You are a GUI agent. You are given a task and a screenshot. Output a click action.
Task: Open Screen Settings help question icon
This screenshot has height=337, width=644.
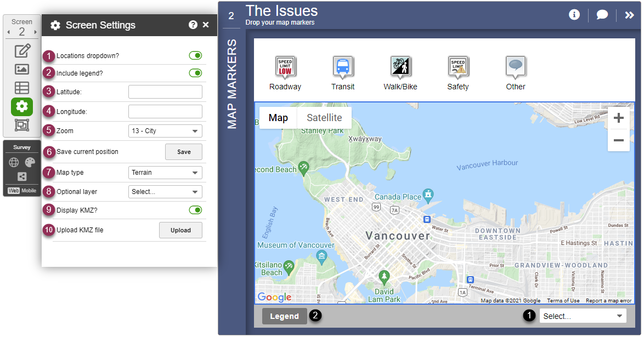pos(193,25)
